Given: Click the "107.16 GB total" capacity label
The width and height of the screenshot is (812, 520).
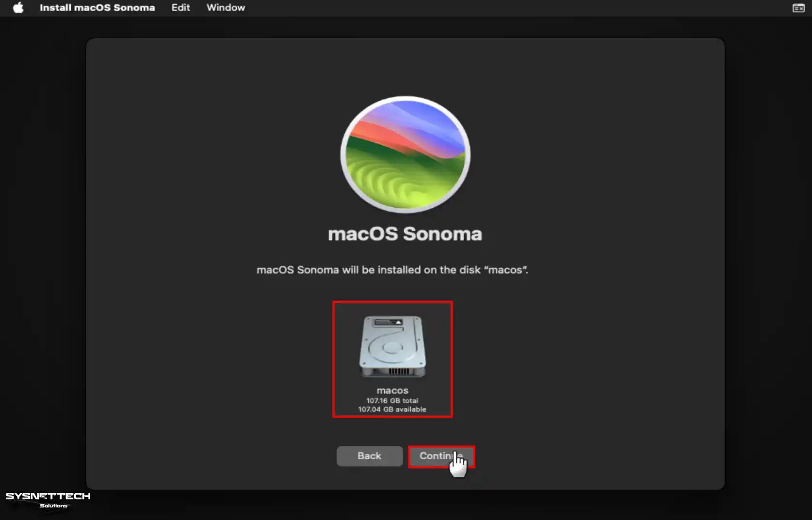Looking at the screenshot, I should 393,400.
